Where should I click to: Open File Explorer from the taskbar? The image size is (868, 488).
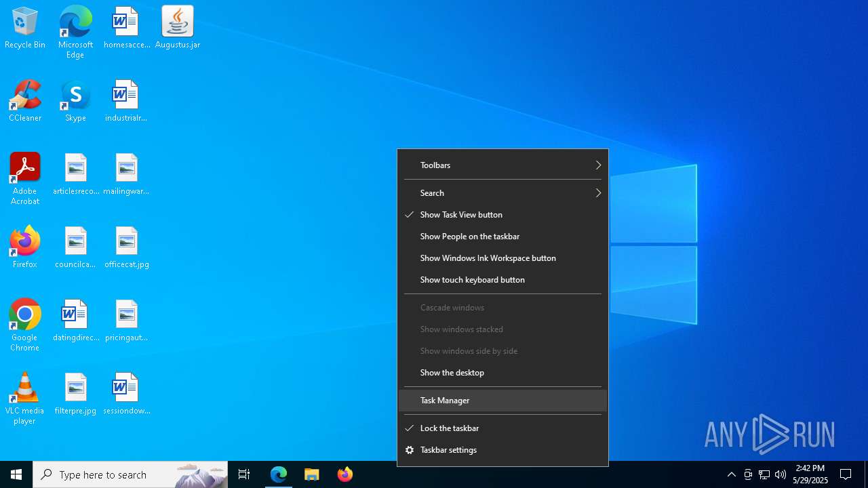312,474
